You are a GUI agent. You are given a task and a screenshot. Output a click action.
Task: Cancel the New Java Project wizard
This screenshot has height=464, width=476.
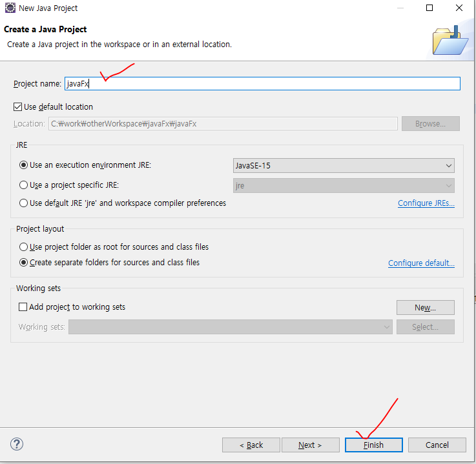point(437,445)
